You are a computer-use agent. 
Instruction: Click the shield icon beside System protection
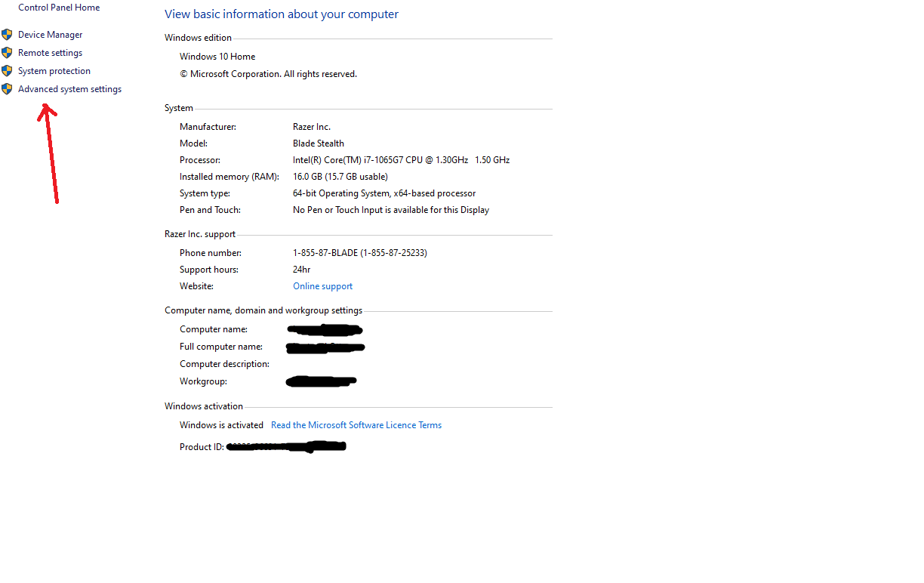pyautogui.click(x=7, y=71)
